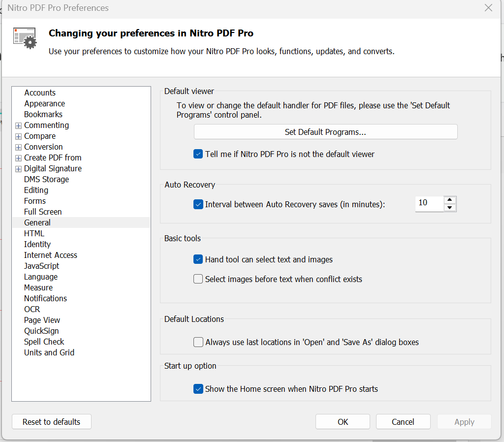Expand the Digital Signature tree node
Screen dimensions: 504x442
pyautogui.click(x=18, y=169)
